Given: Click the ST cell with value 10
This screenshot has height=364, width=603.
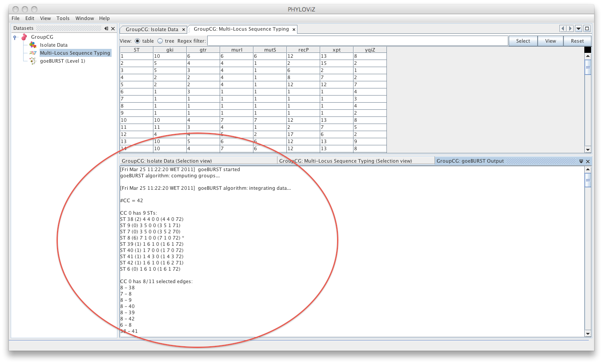Looking at the screenshot, I should [x=137, y=120].
